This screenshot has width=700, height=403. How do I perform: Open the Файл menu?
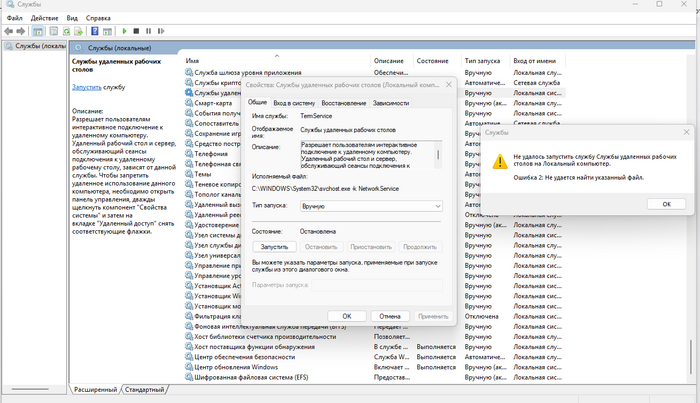tap(15, 18)
